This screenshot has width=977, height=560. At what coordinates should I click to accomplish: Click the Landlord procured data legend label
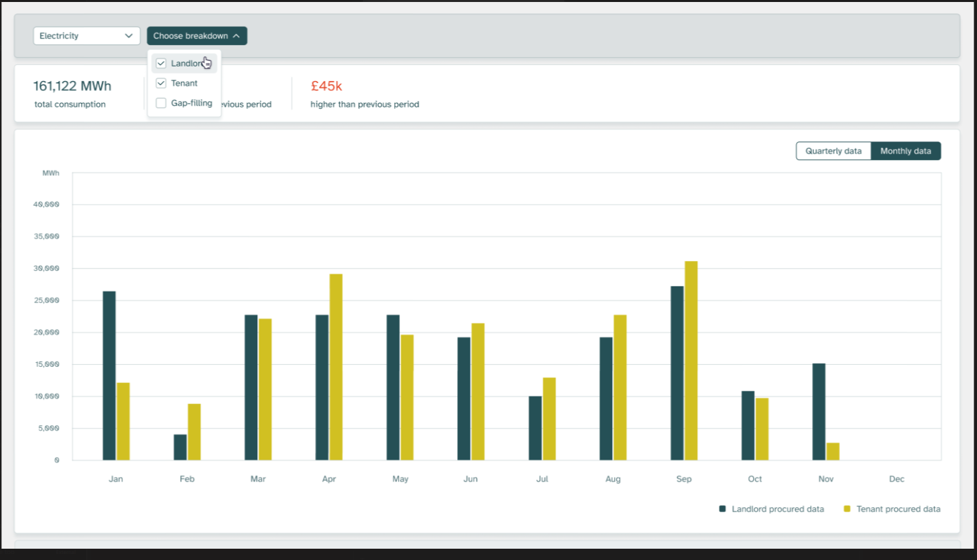coord(778,509)
